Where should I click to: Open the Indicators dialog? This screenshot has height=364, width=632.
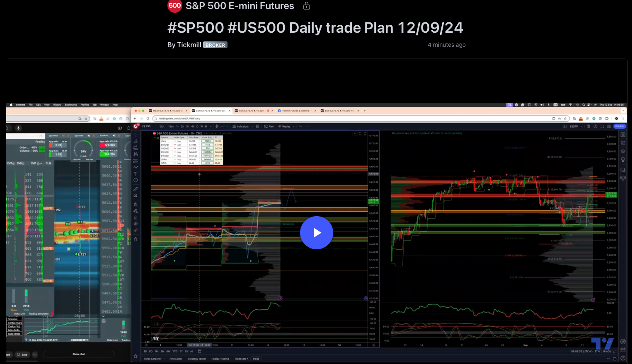pyautogui.click(x=241, y=126)
